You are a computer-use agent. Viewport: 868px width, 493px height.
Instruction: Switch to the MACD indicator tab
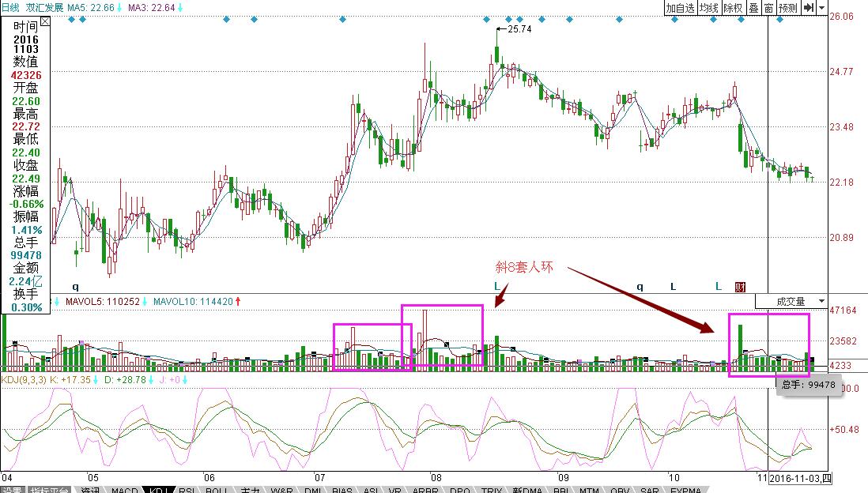[124, 490]
